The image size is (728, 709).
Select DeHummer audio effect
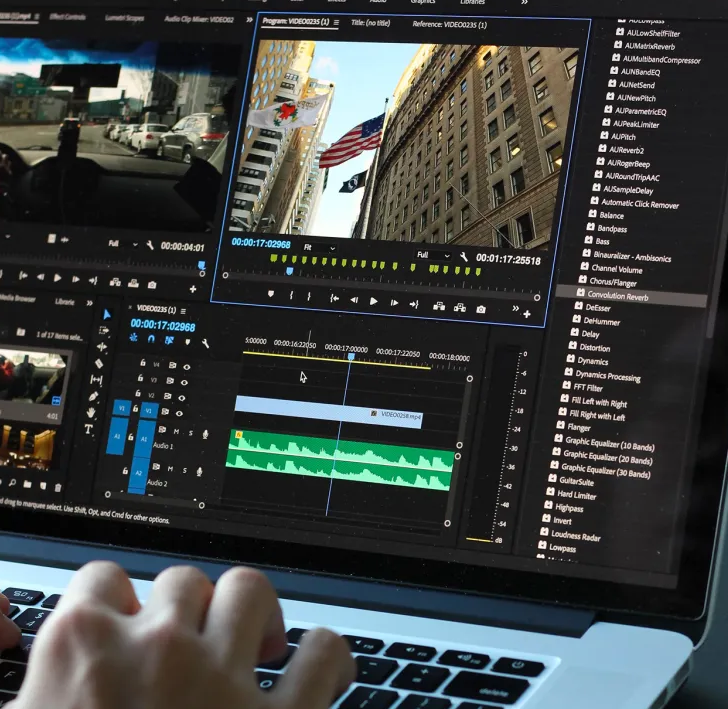[601, 321]
